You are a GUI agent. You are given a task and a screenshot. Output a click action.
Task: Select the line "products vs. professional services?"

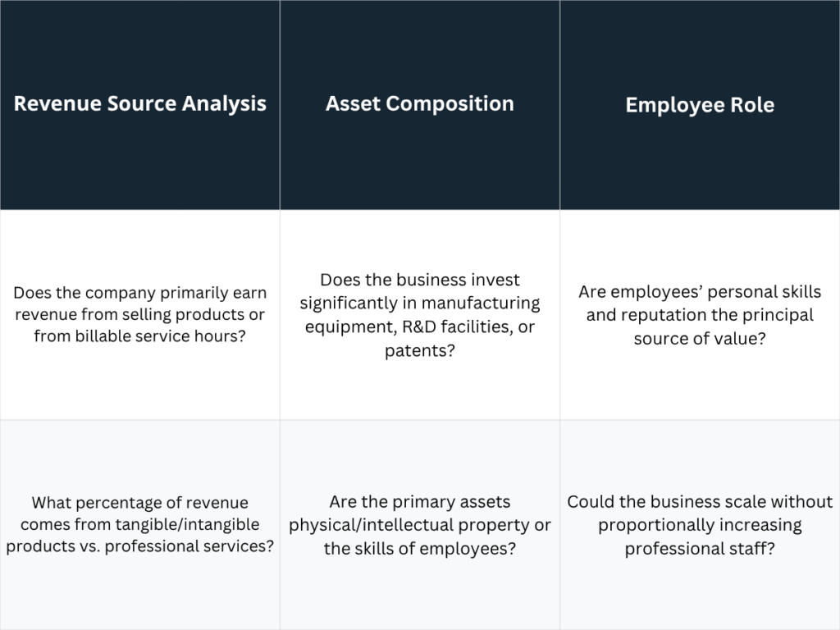click(140, 546)
